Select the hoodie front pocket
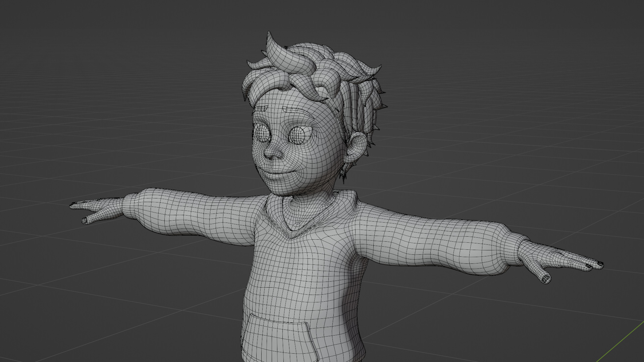Image resolution: width=644 pixels, height=362 pixels. [x=280, y=339]
